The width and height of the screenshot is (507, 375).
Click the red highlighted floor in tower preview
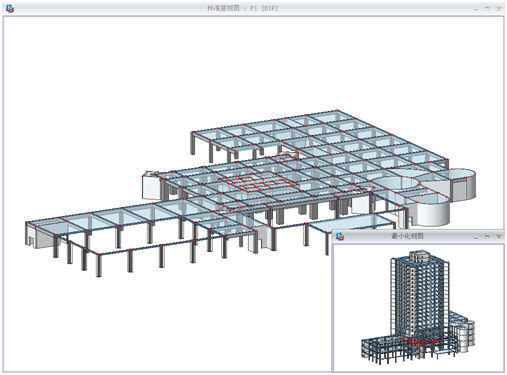coord(422,341)
